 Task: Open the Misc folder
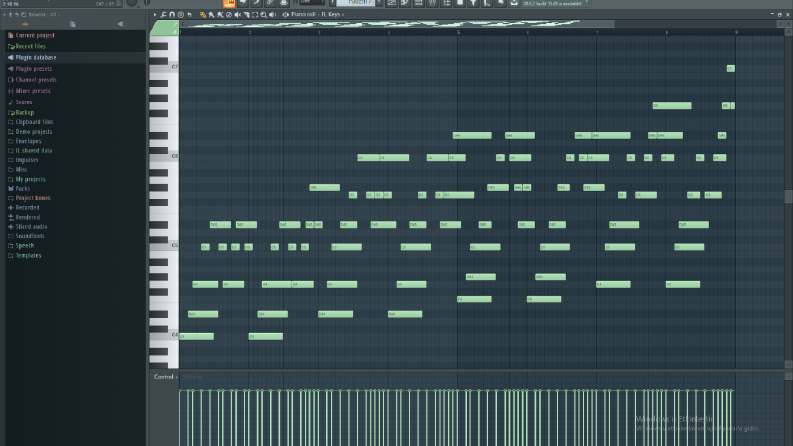pyautogui.click(x=21, y=169)
